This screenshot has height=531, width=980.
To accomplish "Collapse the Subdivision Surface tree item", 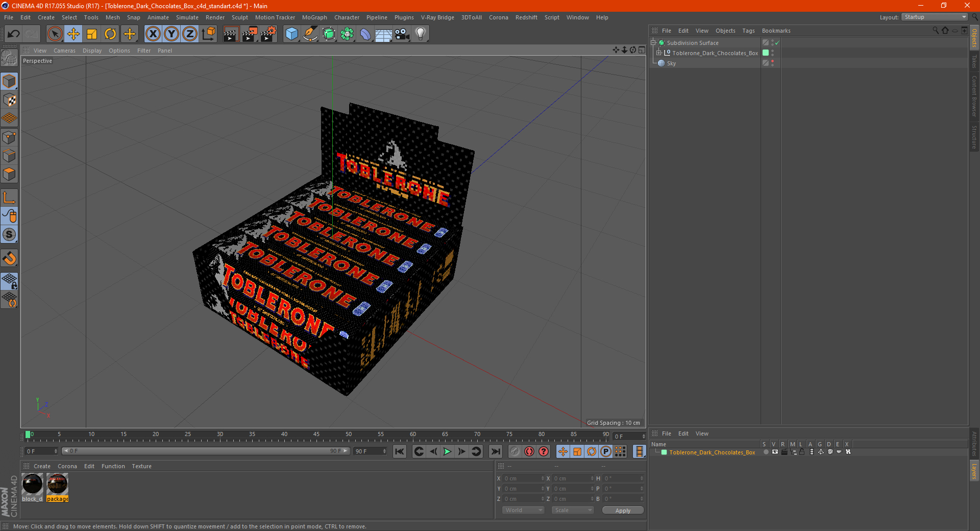I will click(653, 43).
